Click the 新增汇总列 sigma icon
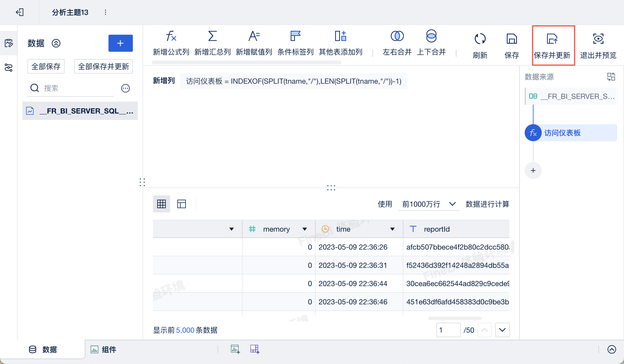Viewport: 624px width, 364px height. coord(212,36)
